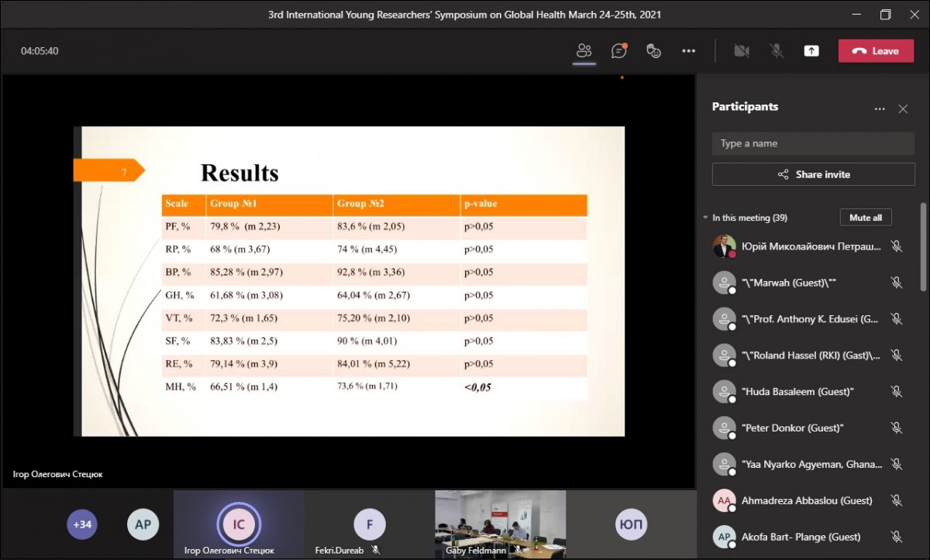The width and height of the screenshot is (930, 560).
Task: Open the conversation chat icon
Action: [x=618, y=51]
